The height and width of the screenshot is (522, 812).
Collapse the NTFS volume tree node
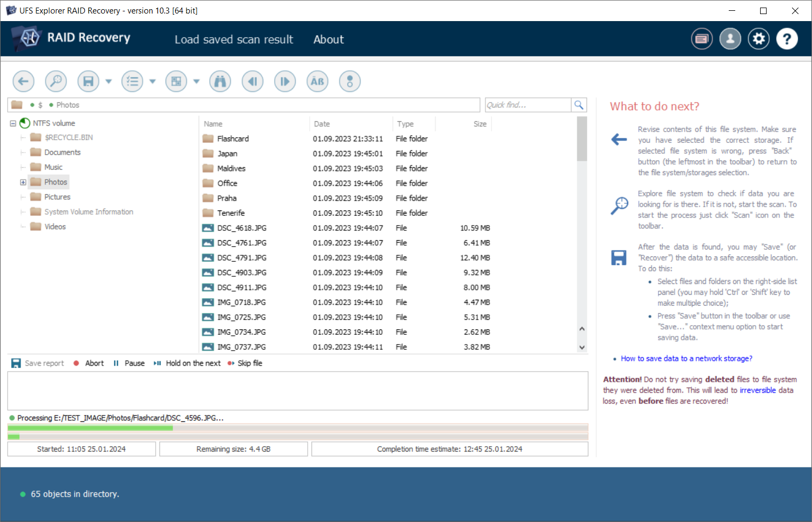[x=13, y=123]
